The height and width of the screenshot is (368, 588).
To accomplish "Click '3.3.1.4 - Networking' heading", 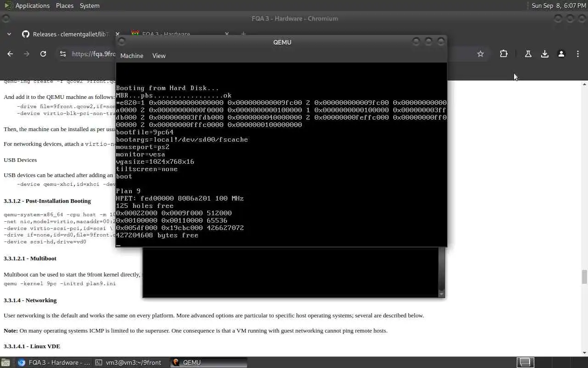I will click(30, 300).
